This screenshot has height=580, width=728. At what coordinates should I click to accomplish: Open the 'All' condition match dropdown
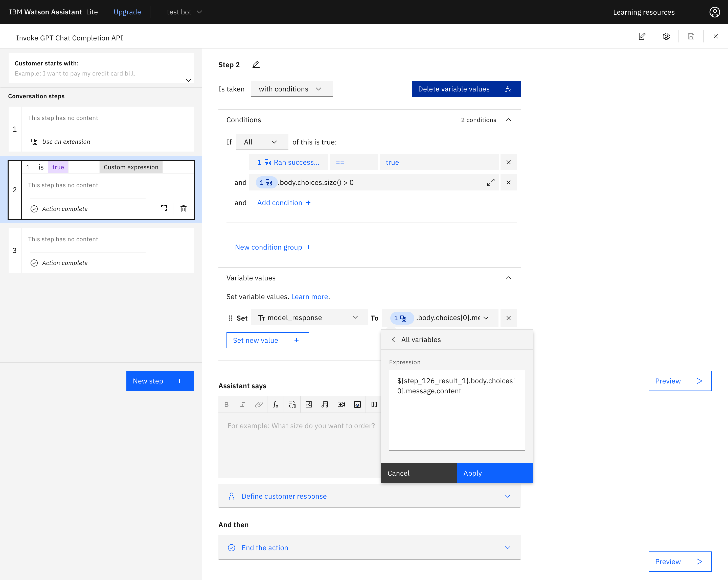pyautogui.click(x=261, y=142)
